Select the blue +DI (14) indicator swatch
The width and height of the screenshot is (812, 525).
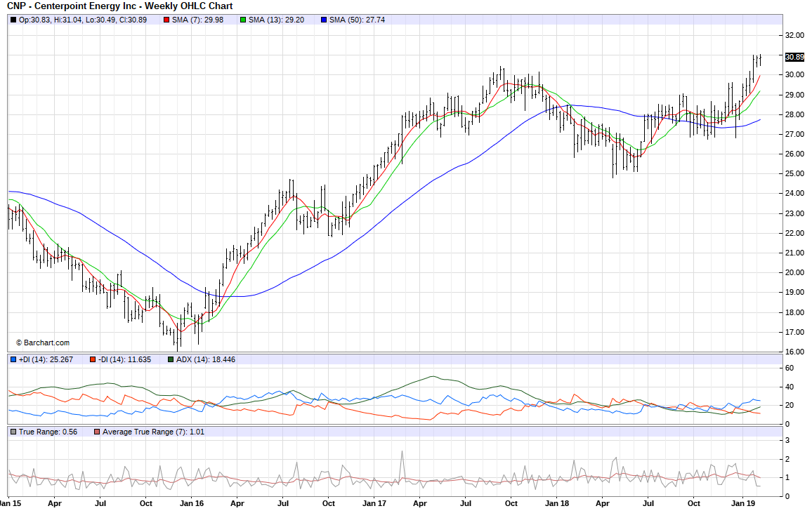click(x=13, y=360)
